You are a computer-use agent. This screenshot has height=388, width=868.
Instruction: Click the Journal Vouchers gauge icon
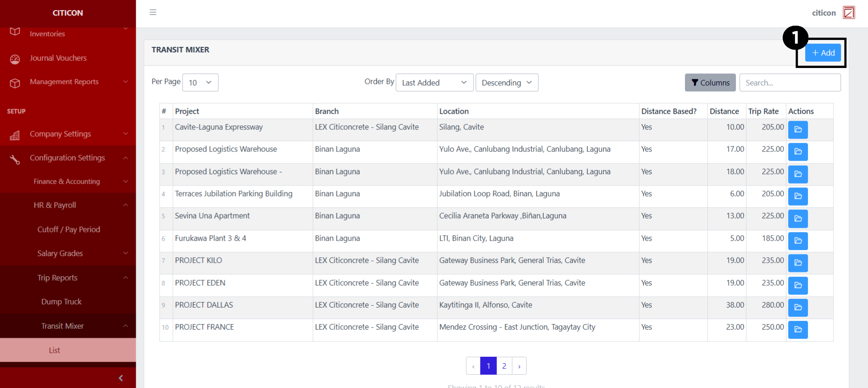point(15,59)
